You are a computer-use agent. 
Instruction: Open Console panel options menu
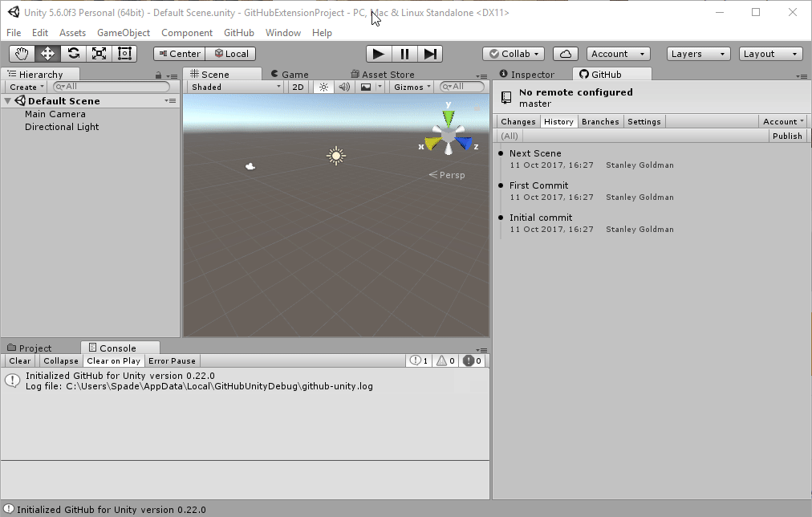click(x=481, y=350)
